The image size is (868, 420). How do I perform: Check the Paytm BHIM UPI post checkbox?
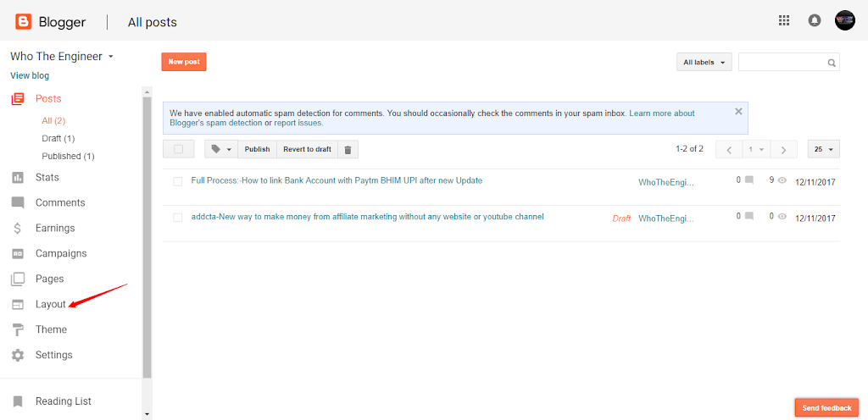coord(177,181)
